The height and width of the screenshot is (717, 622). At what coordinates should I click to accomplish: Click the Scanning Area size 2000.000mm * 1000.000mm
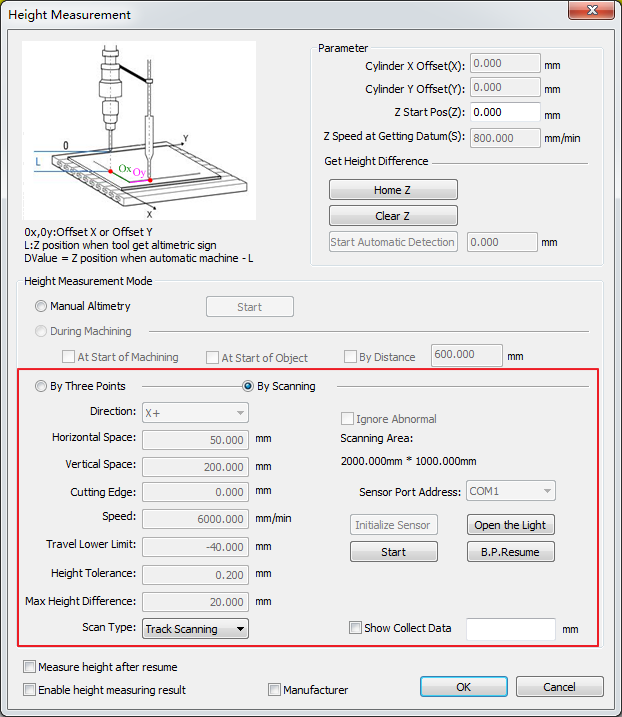(x=408, y=461)
